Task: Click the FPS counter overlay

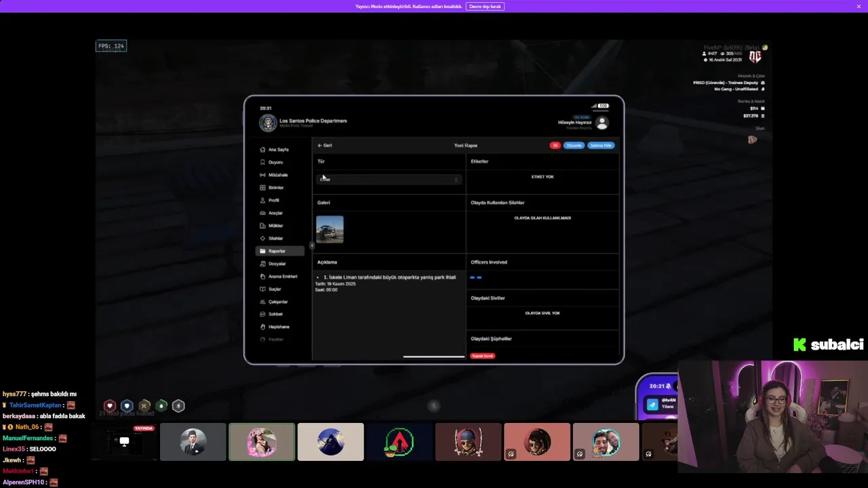Action: click(x=111, y=46)
